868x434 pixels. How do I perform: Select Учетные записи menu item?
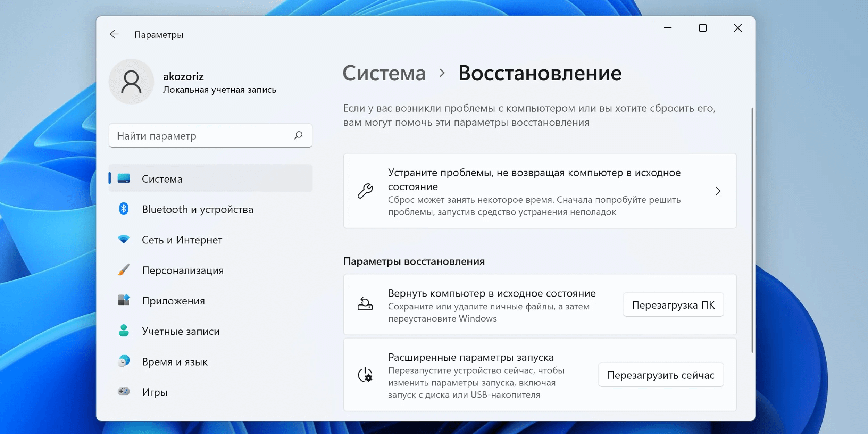click(x=181, y=331)
